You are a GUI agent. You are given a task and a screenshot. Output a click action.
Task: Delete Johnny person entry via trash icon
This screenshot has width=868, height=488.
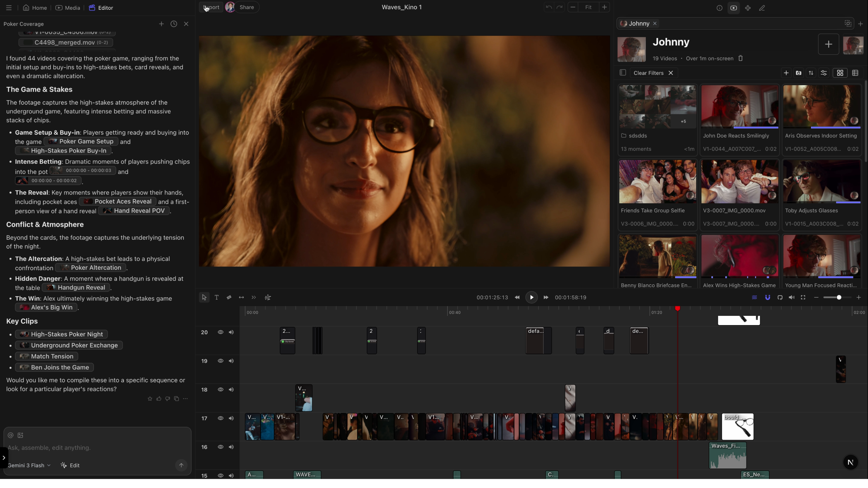point(740,58)
